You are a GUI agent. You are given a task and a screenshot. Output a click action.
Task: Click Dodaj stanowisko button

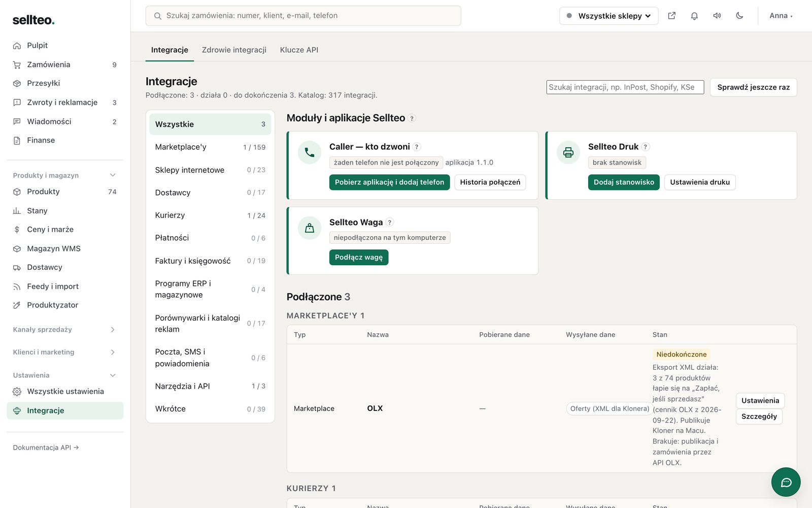coord(624,182)
